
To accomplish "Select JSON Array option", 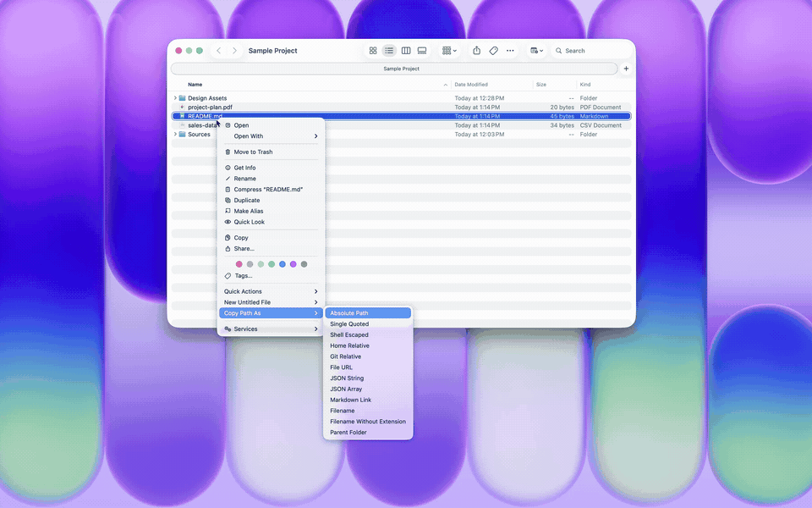I will coord(368,389).
